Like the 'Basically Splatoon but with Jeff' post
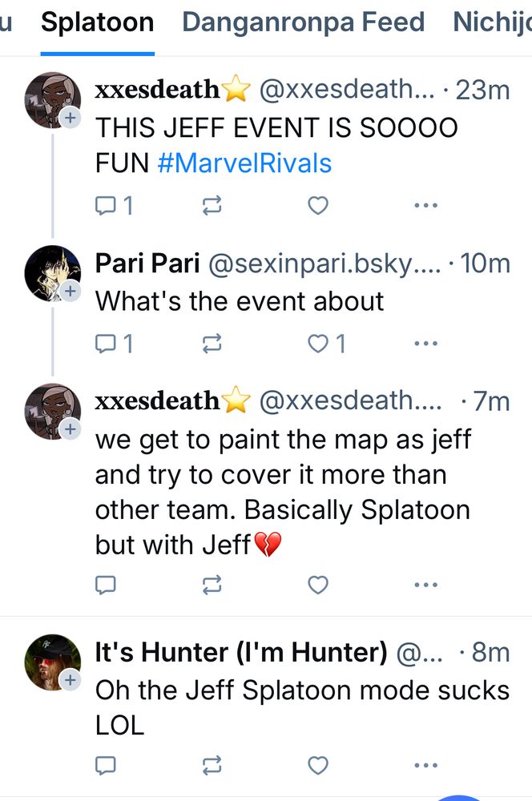The height and width of the screenshot is (801, 532). [318, 586]
